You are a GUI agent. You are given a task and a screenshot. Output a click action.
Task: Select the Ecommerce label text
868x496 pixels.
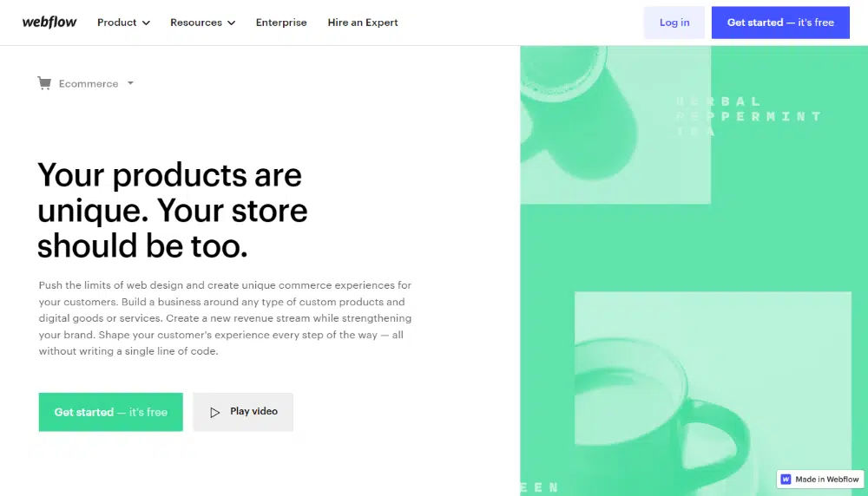[x=89, y=84]
